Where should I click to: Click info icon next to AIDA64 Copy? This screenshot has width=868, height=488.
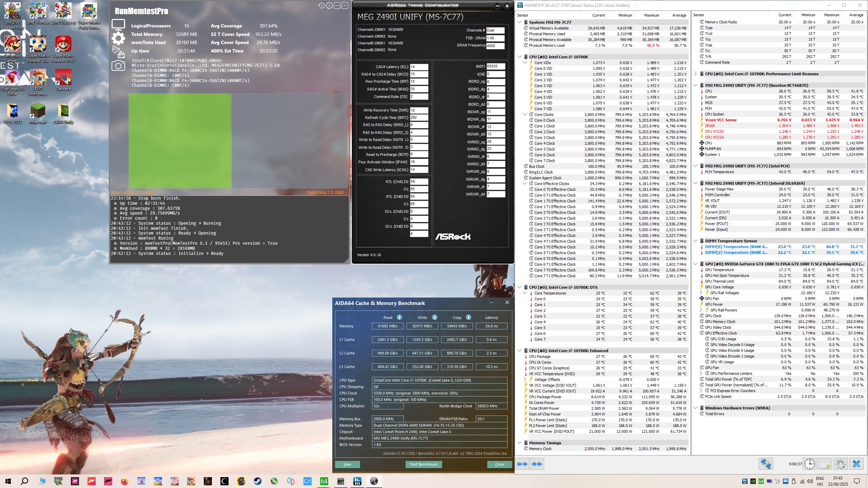[x=469, y=317]
